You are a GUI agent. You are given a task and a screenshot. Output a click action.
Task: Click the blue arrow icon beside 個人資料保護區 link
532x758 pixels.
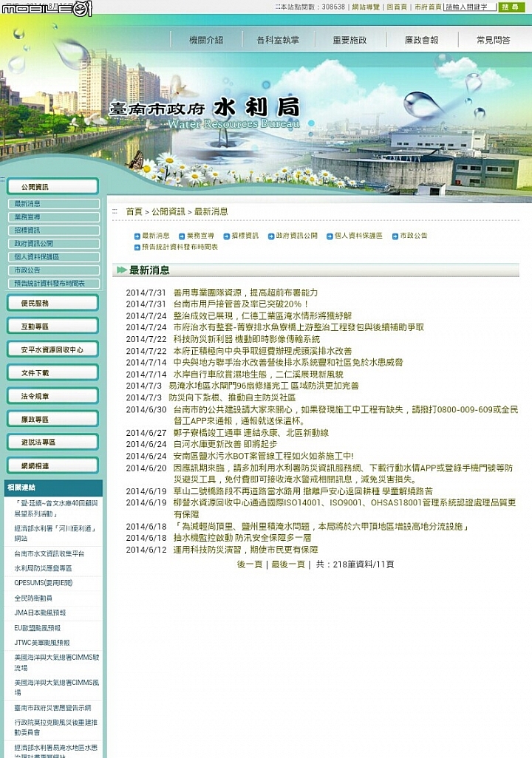pos(330,236)
